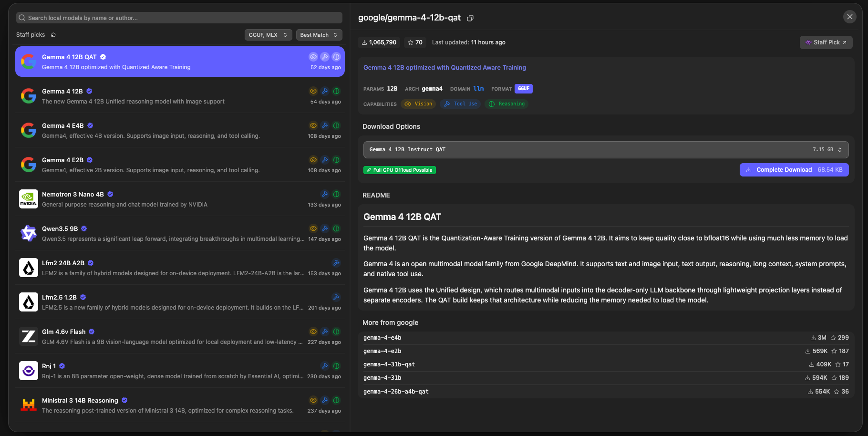Click the README section label
This screenshot has height=436, width=868.
click(376, 195)
